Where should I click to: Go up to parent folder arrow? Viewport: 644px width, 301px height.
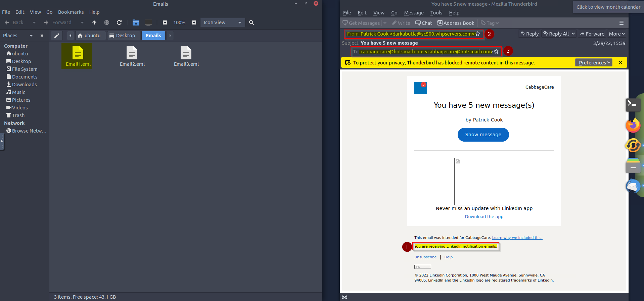94,22
